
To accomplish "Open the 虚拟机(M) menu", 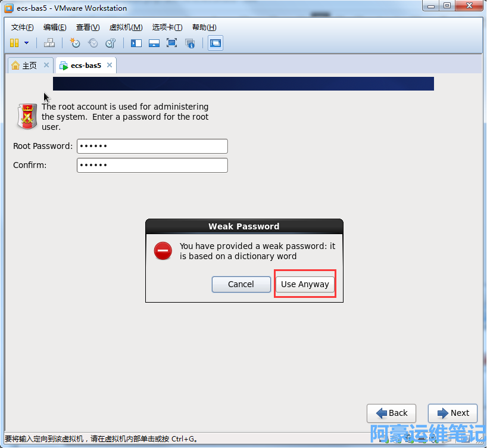I will tap(126, 27).
